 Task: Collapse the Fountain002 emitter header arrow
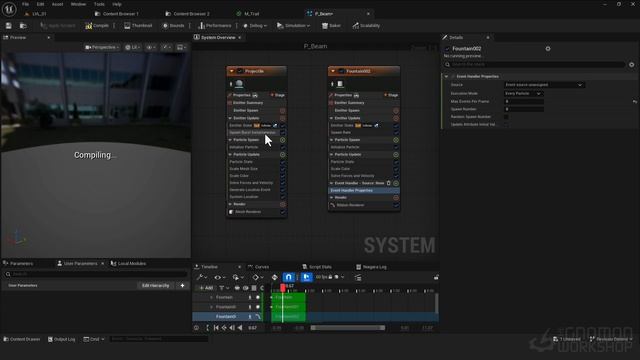pyautogui.click(x=333, y=71)
